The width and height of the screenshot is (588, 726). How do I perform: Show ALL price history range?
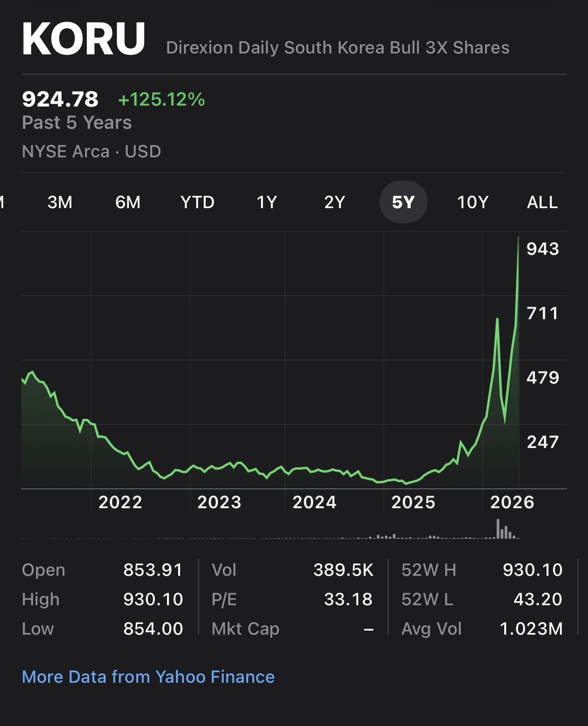[542, 202]
